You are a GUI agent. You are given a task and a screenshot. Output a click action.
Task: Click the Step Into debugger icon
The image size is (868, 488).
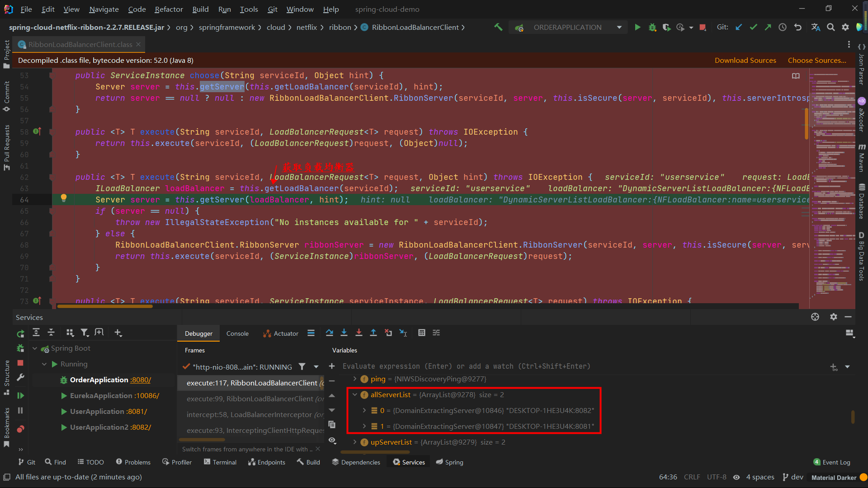coord(344,333)
